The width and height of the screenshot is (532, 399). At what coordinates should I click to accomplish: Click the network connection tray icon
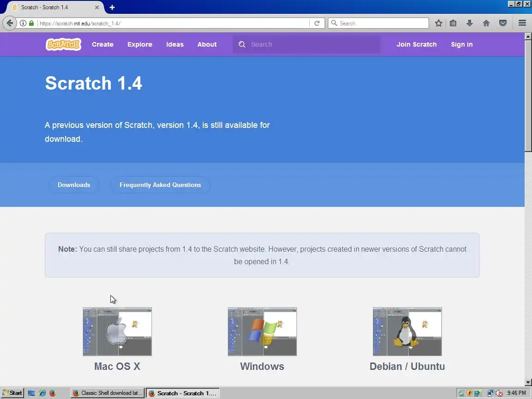[x=490, y=393]
